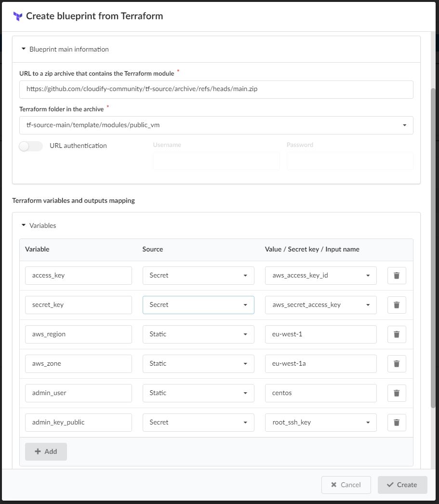439x504 pixels.
Task: Remove the admin_user variable row
Action: click(x=396, y=393)
